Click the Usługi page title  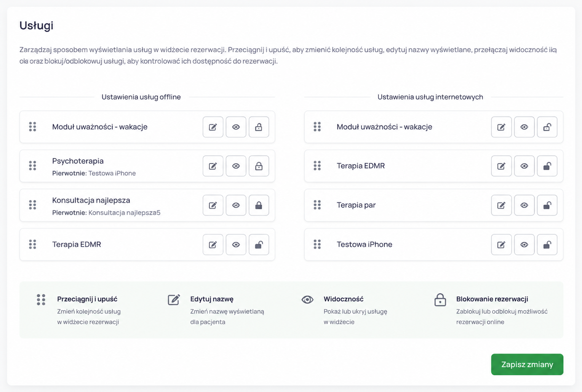point(37,26)
